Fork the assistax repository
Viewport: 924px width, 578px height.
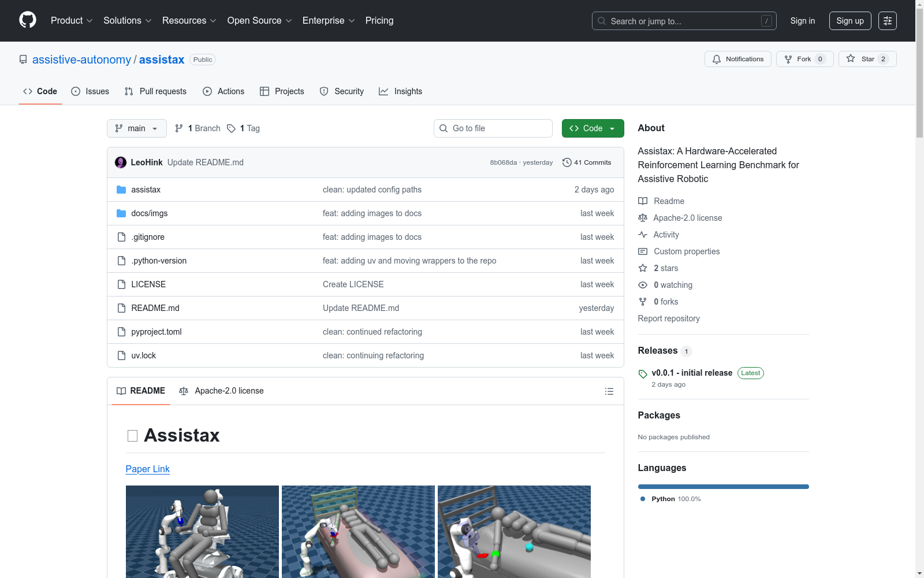804,59
